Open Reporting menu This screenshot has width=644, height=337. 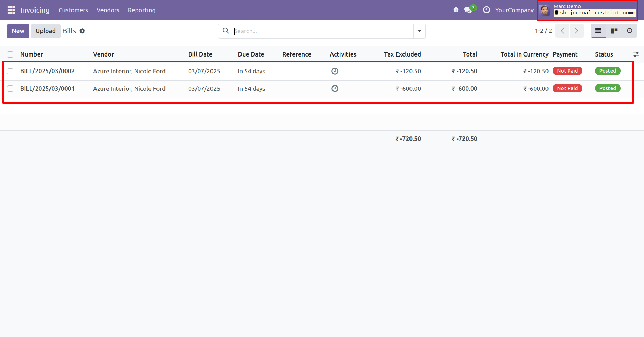[141, 10]
